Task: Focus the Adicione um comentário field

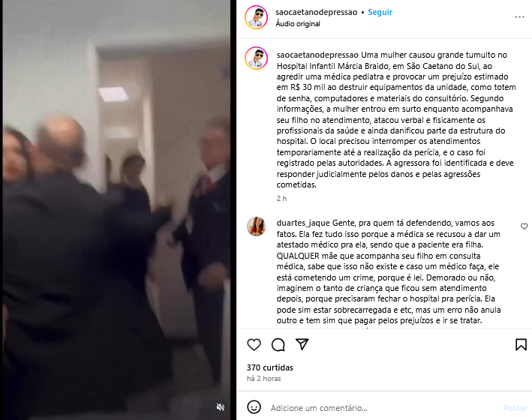Action: [x=383, y=408]
